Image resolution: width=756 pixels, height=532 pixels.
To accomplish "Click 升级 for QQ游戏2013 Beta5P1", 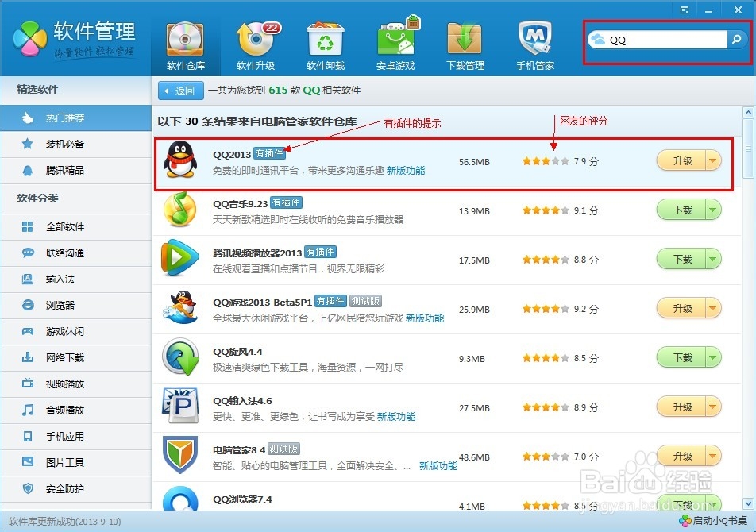I will tap(681, 308).
